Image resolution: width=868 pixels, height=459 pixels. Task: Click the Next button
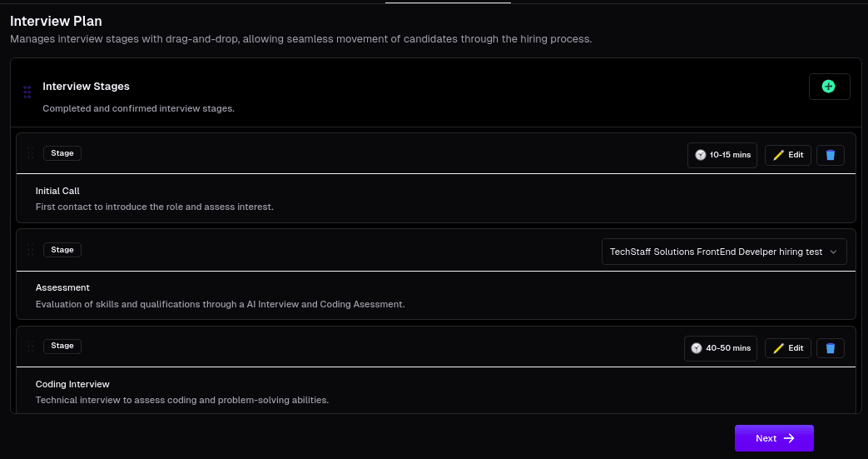774,438
